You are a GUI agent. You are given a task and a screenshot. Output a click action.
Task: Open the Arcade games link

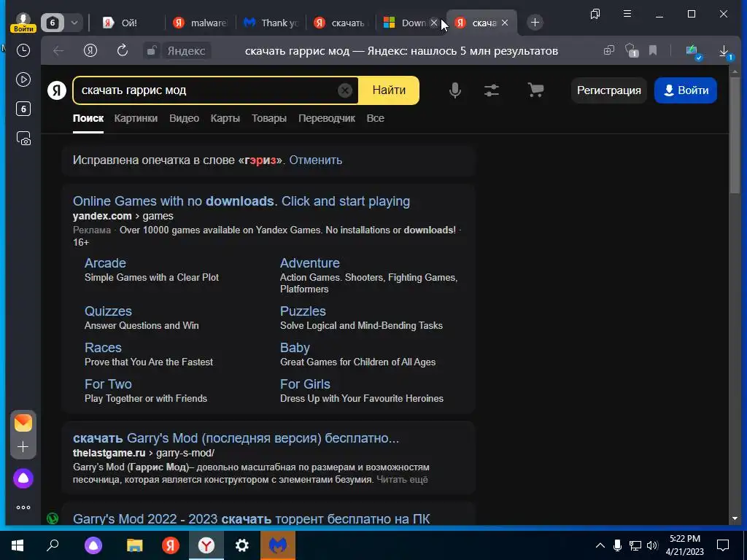[x=105, y=262]
